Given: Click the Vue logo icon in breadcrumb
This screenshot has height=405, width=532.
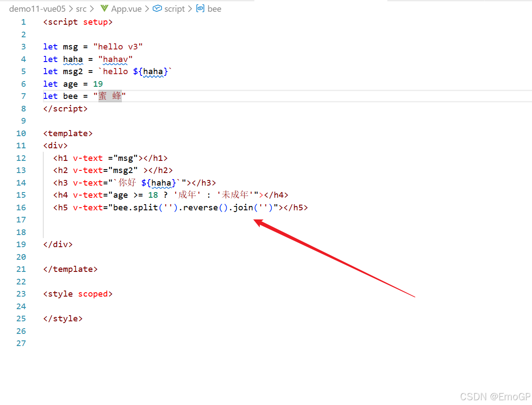Looking at the screenshot, I should click(104, 8).
